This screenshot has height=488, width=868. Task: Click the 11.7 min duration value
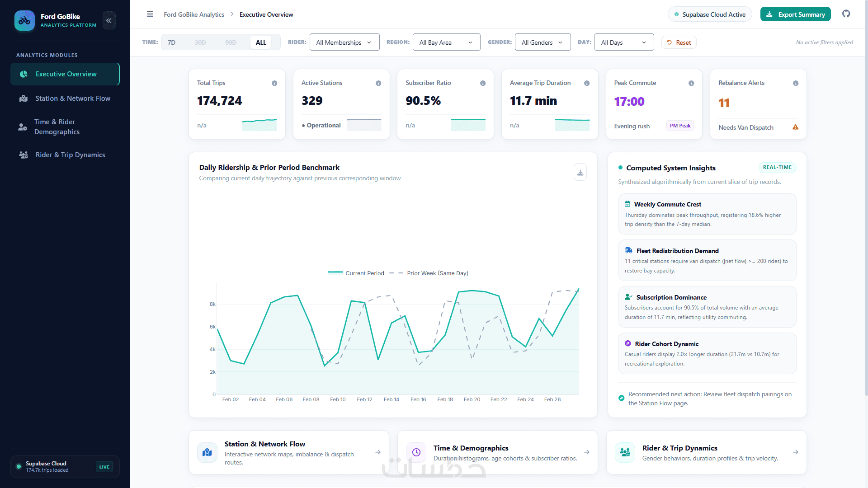pyautogui.click(x=533, y=101)
